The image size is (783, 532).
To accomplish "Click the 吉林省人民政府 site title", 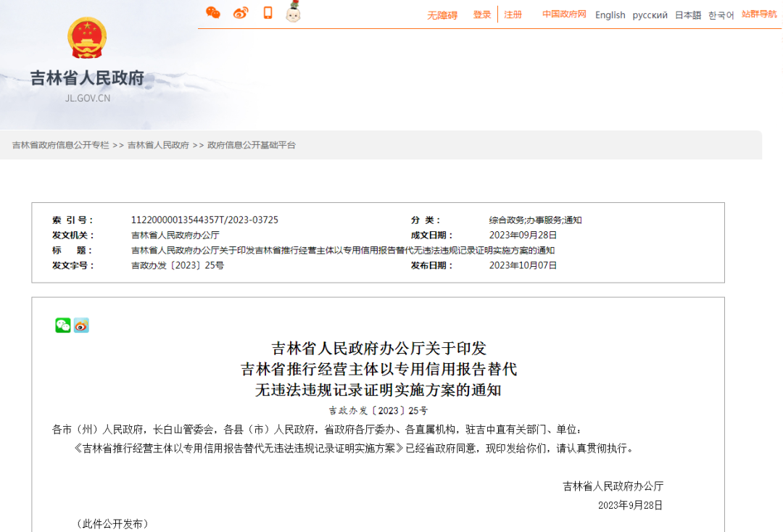I will (87, 78).
